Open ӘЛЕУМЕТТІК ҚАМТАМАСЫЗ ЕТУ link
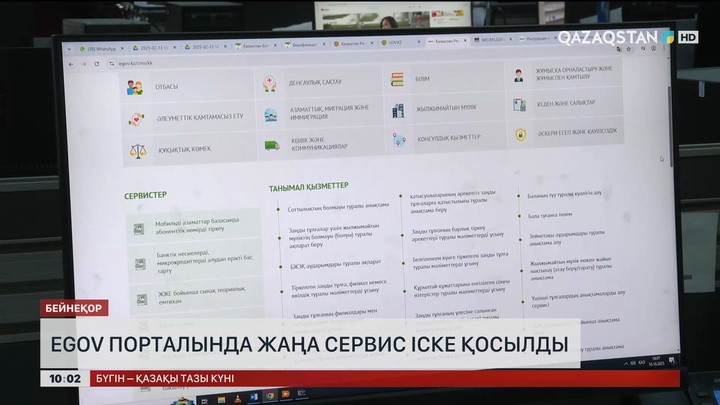720x405 pixels. [x=200, y=117]
